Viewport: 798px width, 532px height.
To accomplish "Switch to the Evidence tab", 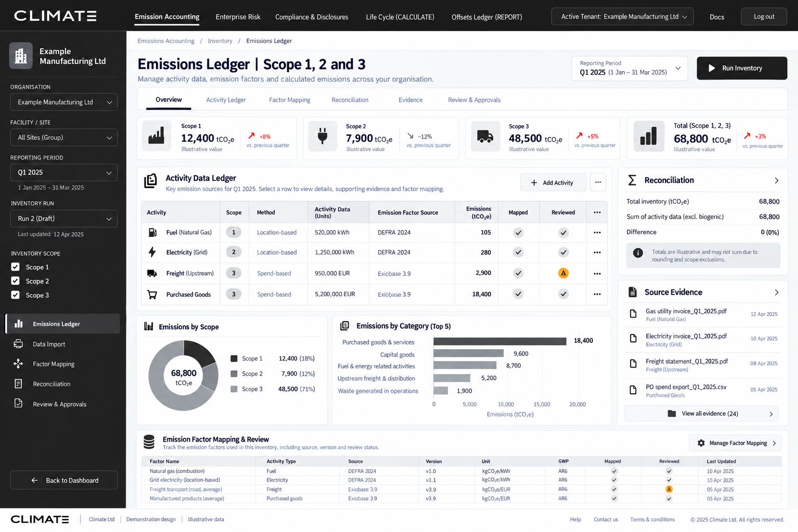I will pos(410,100).
